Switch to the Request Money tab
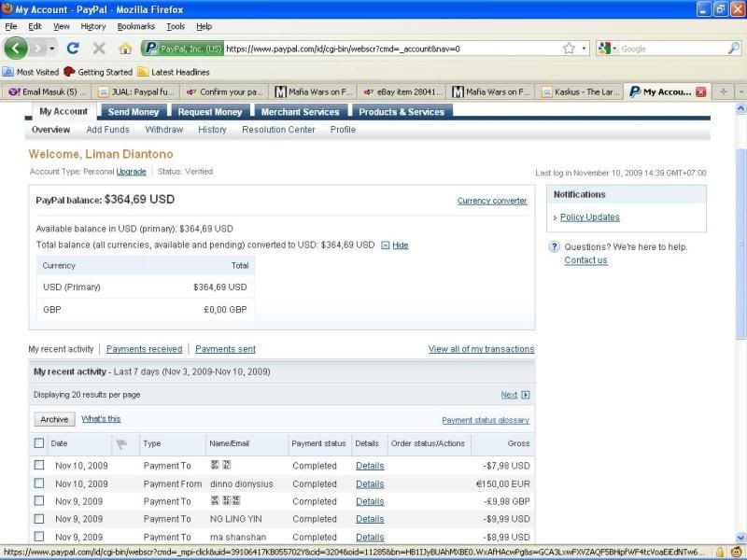Image resolution: width=747 pixels, height=560 pixels. (x=210, y=112)
